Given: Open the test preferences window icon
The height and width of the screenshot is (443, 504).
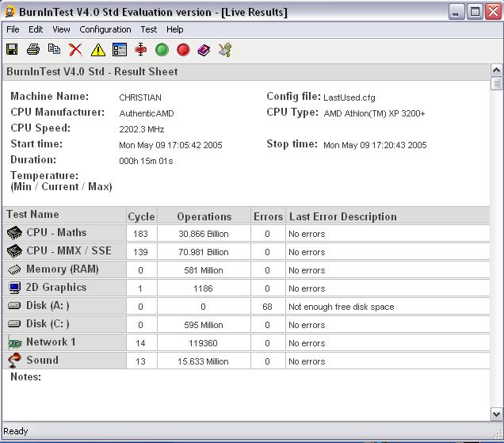Looking at the screenshot, I should pyautogui.click(x=120, y=50).
